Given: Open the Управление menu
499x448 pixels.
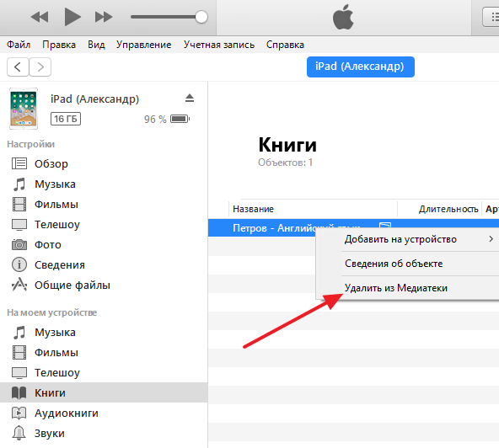Looking at the screenshot, I should pos(143,45).
